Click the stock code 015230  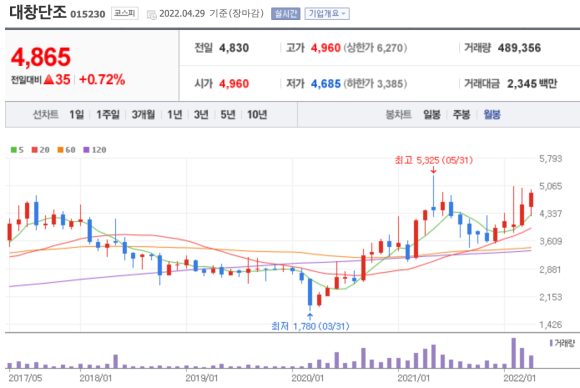click(88, 14)
